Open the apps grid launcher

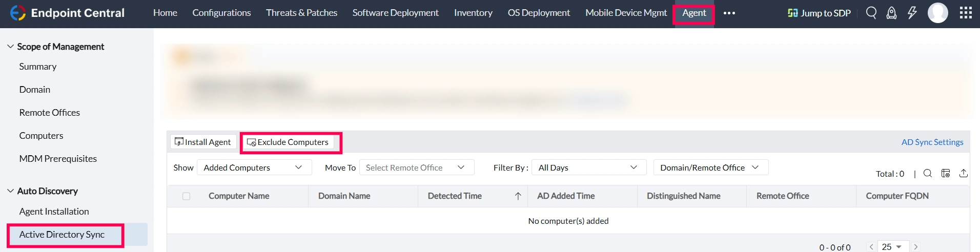tap(966, 13)
